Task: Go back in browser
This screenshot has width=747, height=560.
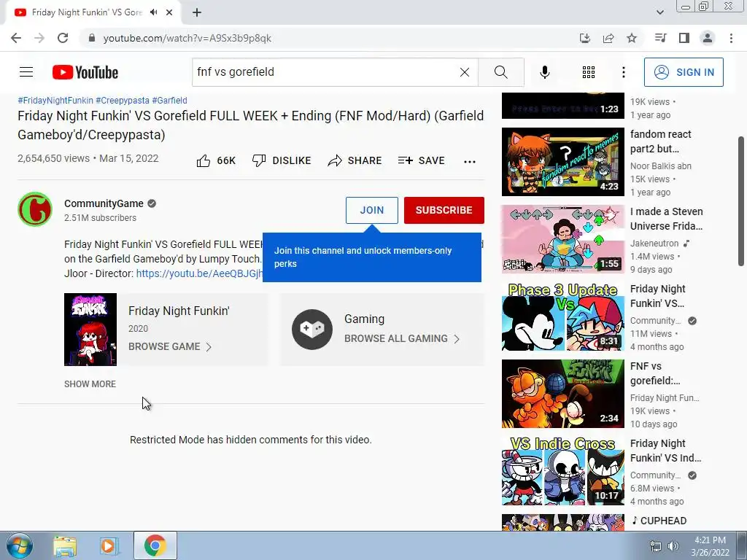Action: click(x=16, y=38)
